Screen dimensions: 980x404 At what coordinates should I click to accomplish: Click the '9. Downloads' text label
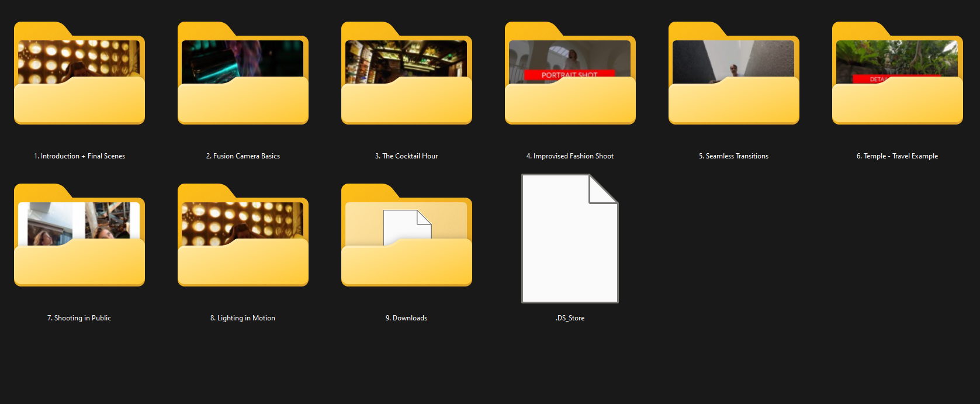(406, 318)
